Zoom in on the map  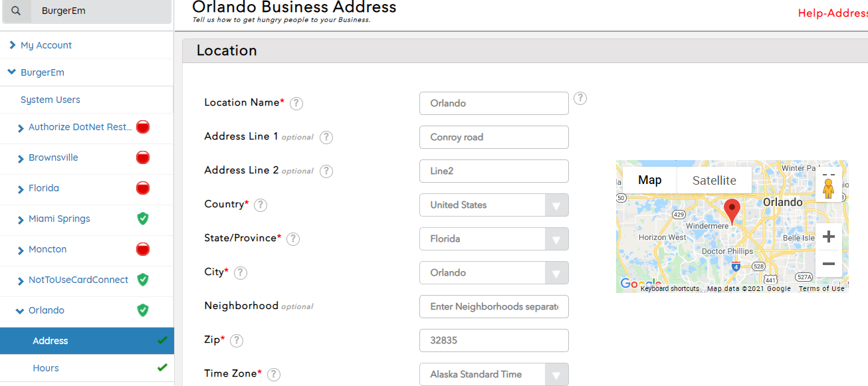coord(828,237)
